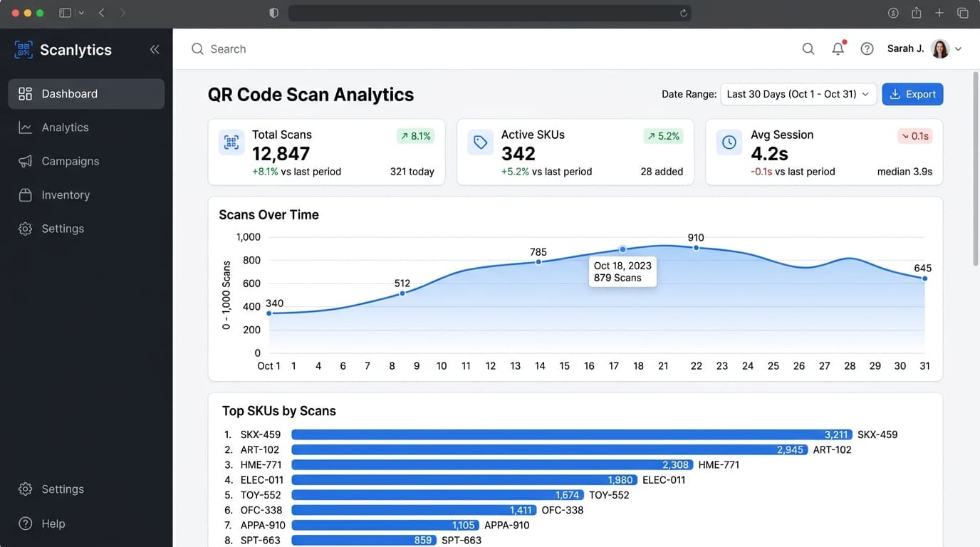Expand the Sarah J. account dropdown arrow
The width and height of the screenshot is (980, 547).
click(958, 49)
